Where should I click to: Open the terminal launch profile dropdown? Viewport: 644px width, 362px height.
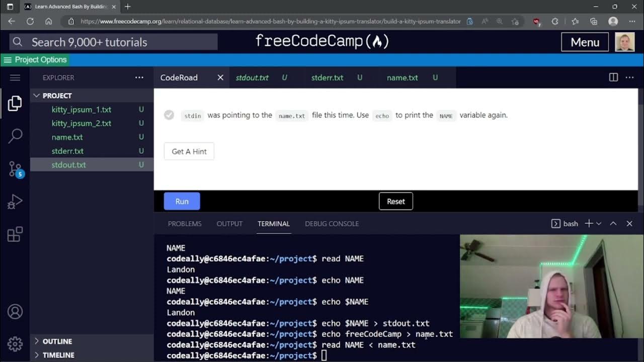coord(599,223)
